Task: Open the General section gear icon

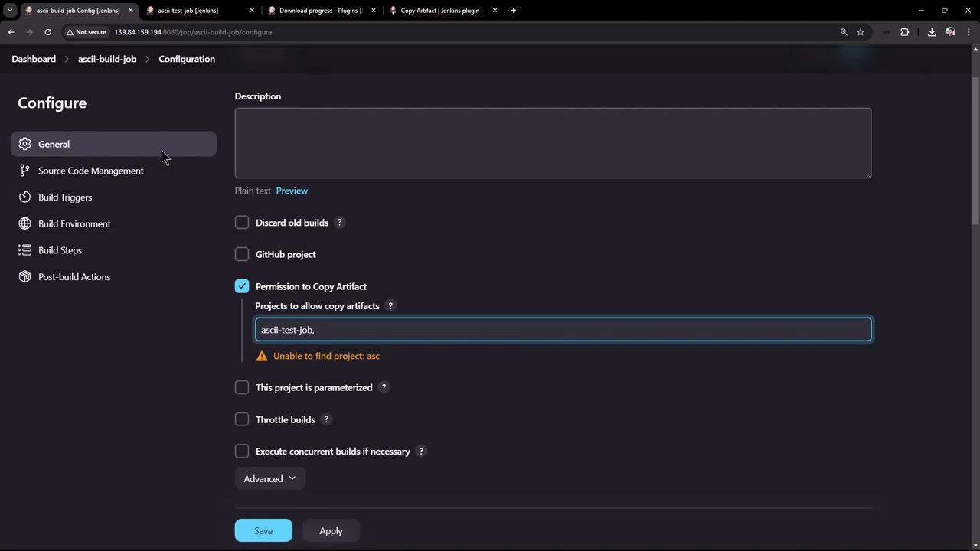Action: 24,144
